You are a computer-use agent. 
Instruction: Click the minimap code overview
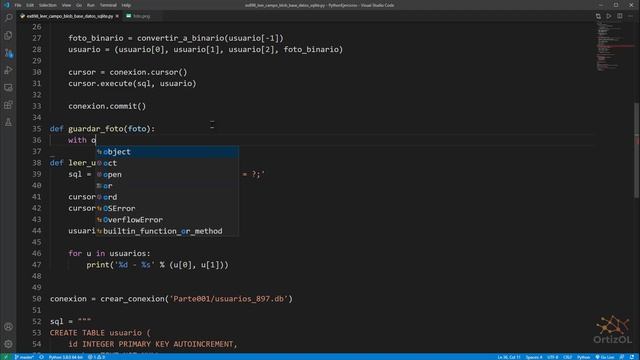[615, 47]
